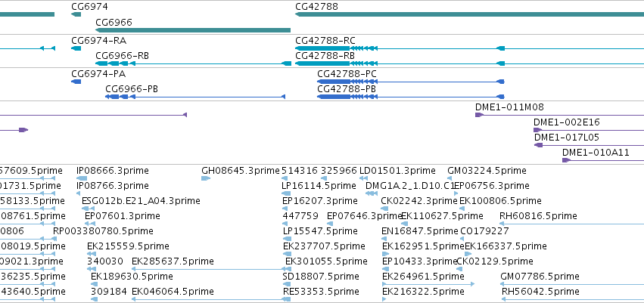Click the CG42788 gene label

[x=316, y=7]
